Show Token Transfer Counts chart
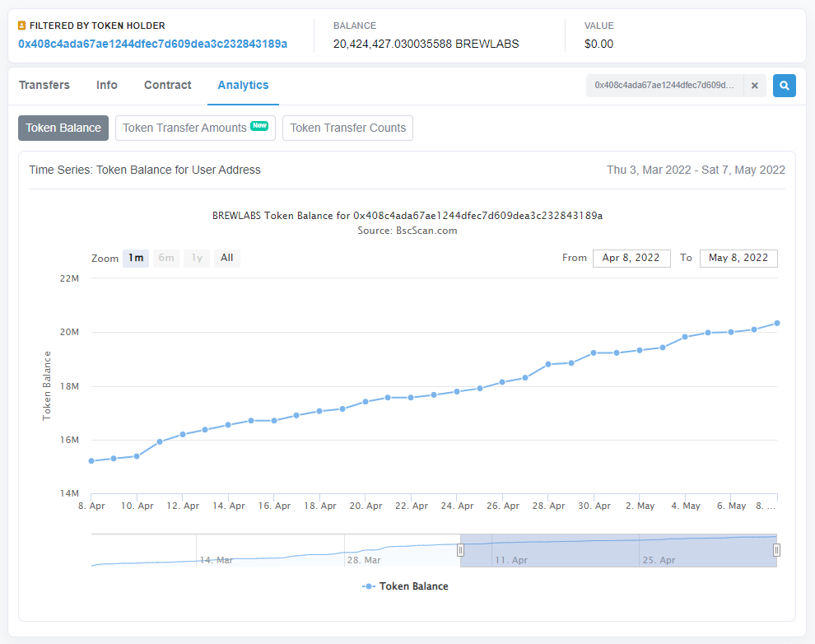This screenshot has height=644, width=815. (347, 128)
